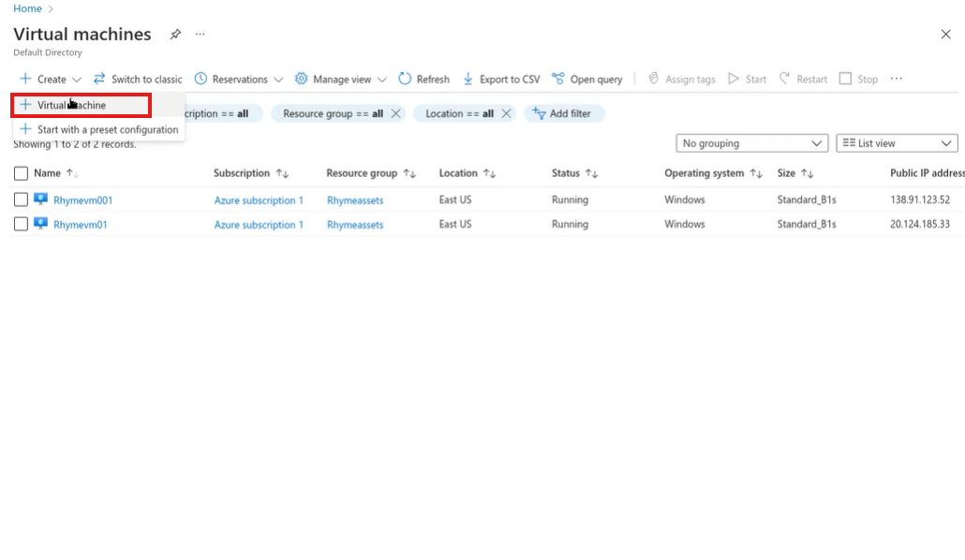This screenshot has height=560, width=965.
Task: Click the Resource group filter pill
Action: coord(333,113)
